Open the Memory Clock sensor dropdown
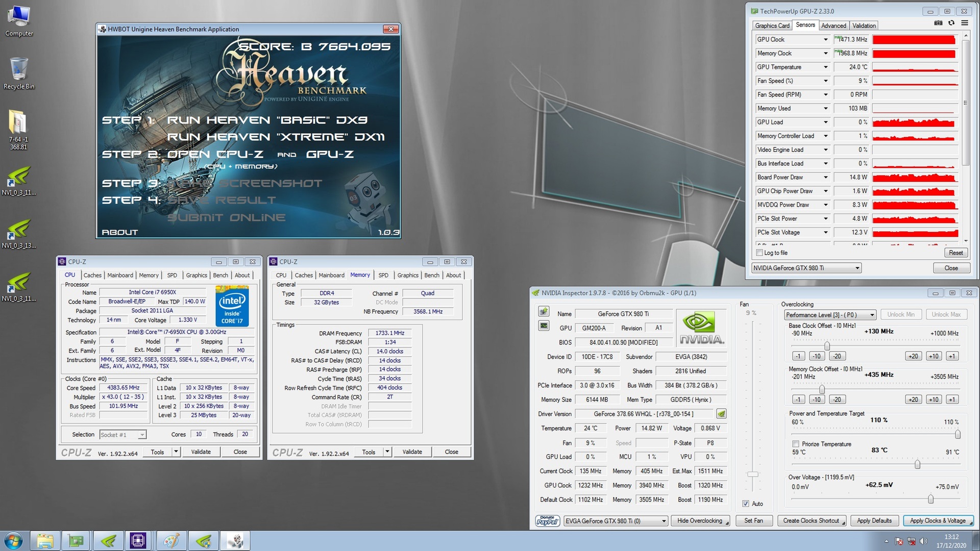The width and height of the screenshot is (980, 551). (825, 54)
